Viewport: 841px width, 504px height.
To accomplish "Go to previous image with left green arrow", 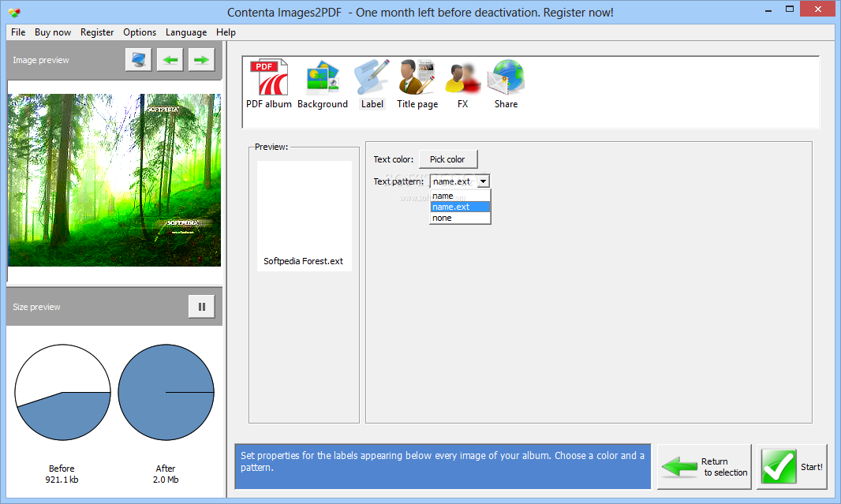I will click(x=170, y=59).
